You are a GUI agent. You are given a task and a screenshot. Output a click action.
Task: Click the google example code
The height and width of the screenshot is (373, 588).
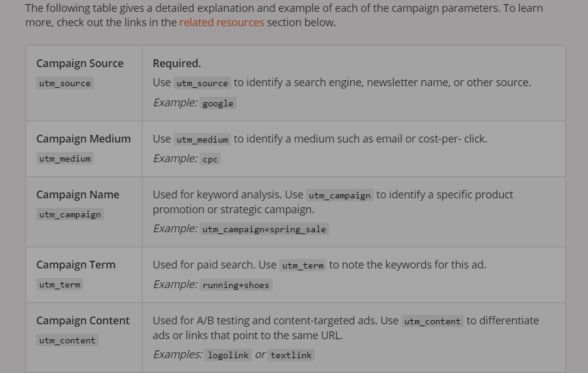pos(218,103)
